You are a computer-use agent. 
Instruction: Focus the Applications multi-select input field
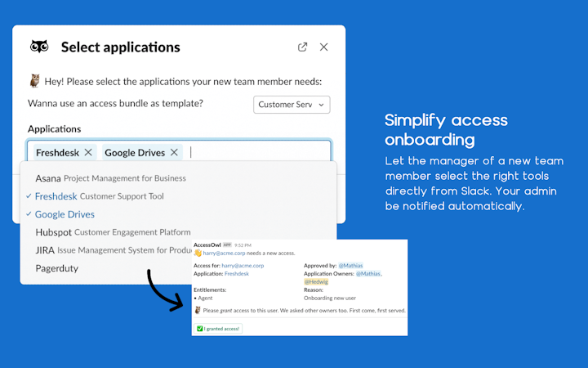pos(179,150)
